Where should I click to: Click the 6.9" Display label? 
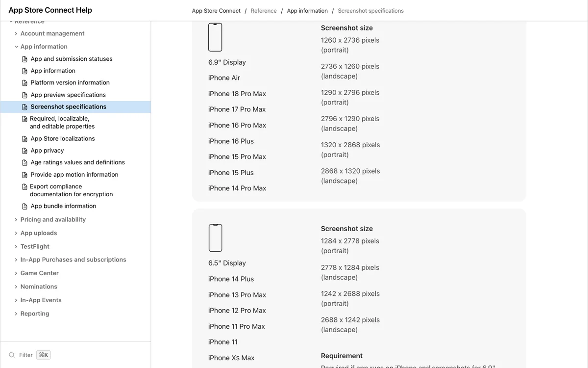(x=227, y=62)
